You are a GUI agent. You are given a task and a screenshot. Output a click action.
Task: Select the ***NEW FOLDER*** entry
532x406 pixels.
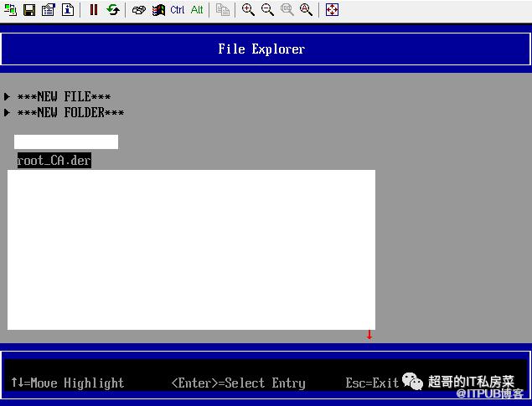(70, 113)
